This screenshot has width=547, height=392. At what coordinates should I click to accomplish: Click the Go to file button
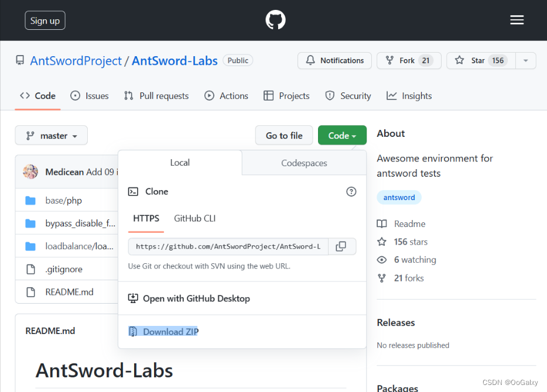[x=284, y=135]
